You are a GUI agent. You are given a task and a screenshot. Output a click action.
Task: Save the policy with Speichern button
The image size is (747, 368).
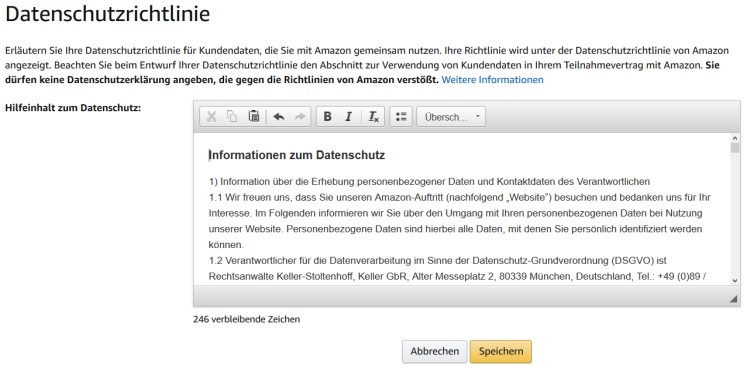[501, 351]
